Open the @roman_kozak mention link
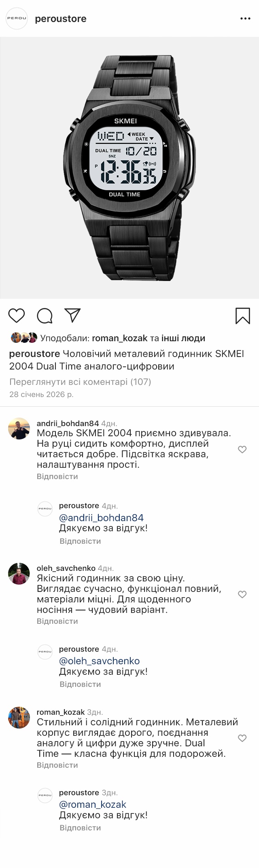The height and width of the screenshot is (868, 259). (x=93, y=805)
